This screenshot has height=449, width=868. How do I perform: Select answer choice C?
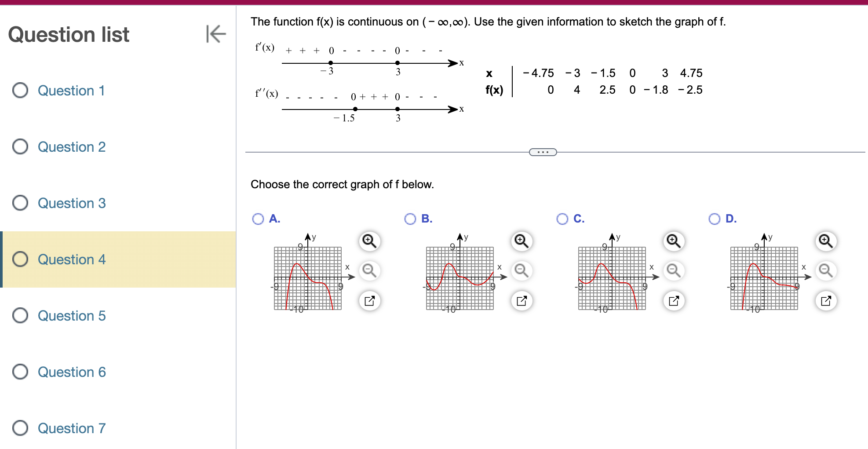tap(562, 219)
